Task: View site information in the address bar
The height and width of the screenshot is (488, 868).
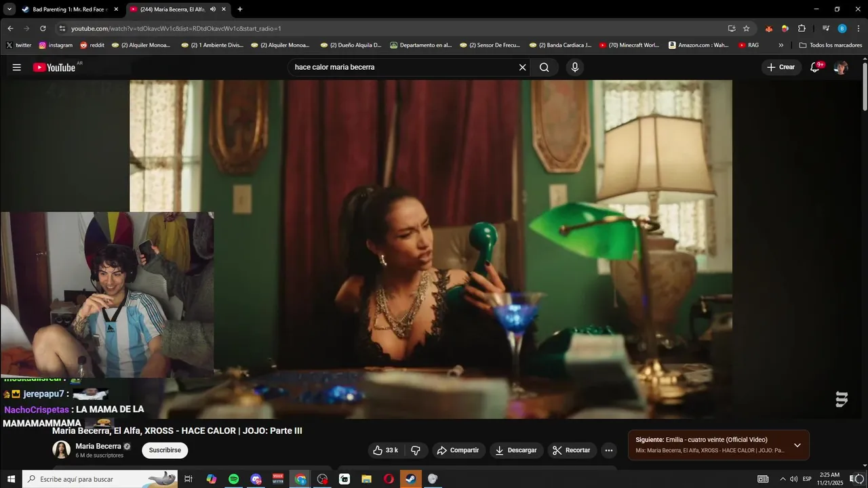Action: click(62, 28)
